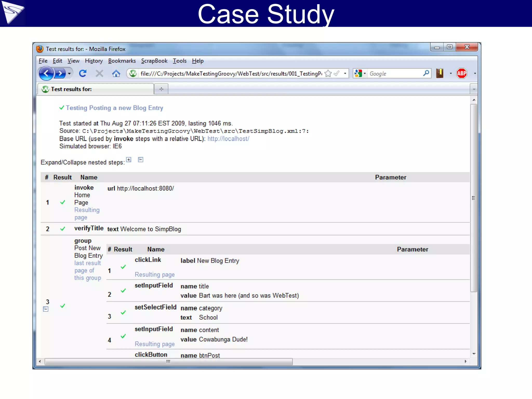This screenshot has height=399, width=532.
Task: Reload the page with the refresh icon
Action: point(83,74)
